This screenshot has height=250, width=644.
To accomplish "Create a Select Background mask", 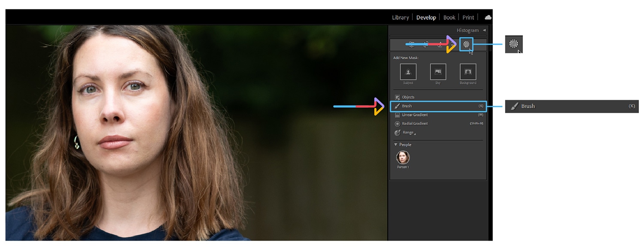I will 468,72.
